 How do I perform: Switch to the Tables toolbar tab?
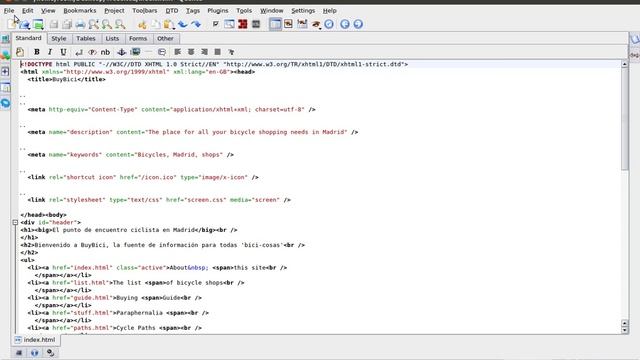click(86, 38)
